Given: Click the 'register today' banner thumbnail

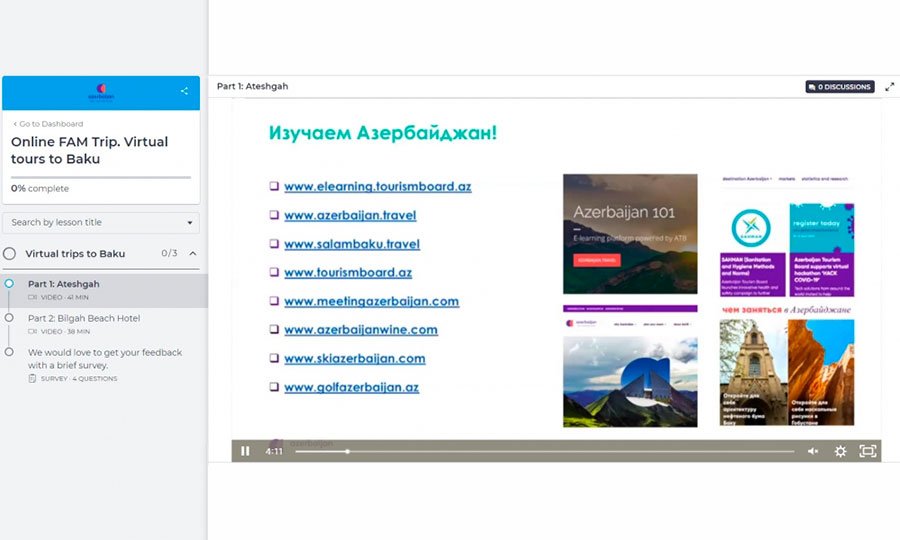Looking at the screenshot, I should click(821, 228).
